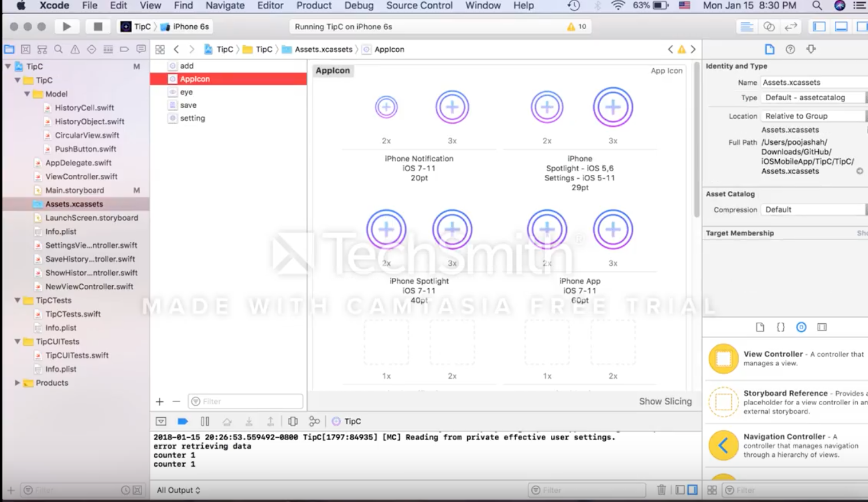868x502 pixels.
Task: Open macOS Spotlight search
Action: click(817, 6)
